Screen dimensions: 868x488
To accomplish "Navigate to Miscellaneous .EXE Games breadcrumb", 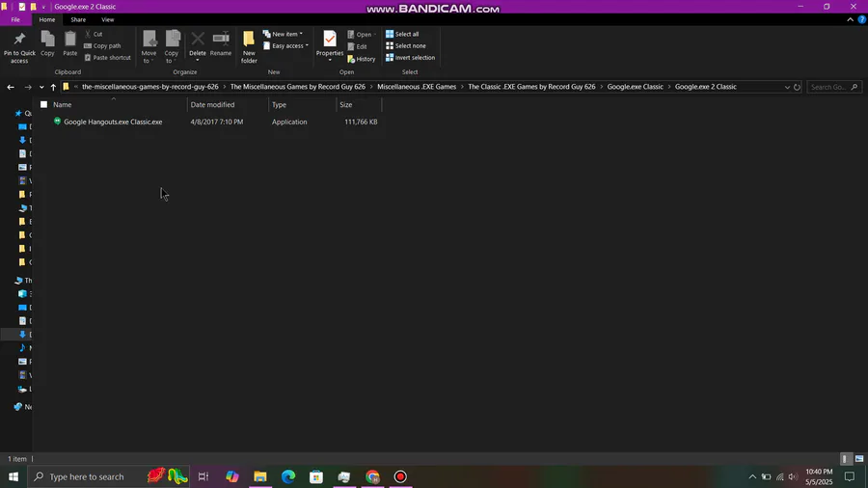I will [417, 87].
